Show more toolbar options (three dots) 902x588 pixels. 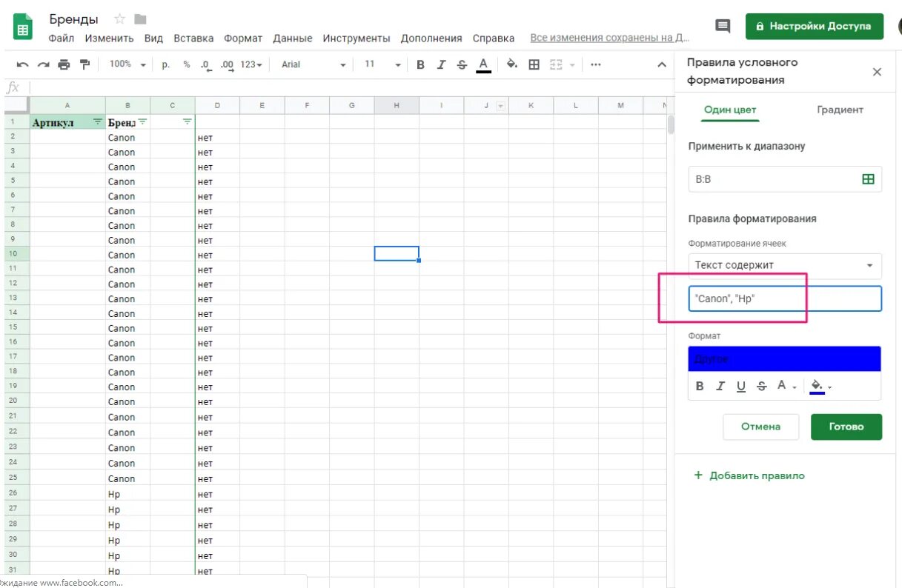595,65
